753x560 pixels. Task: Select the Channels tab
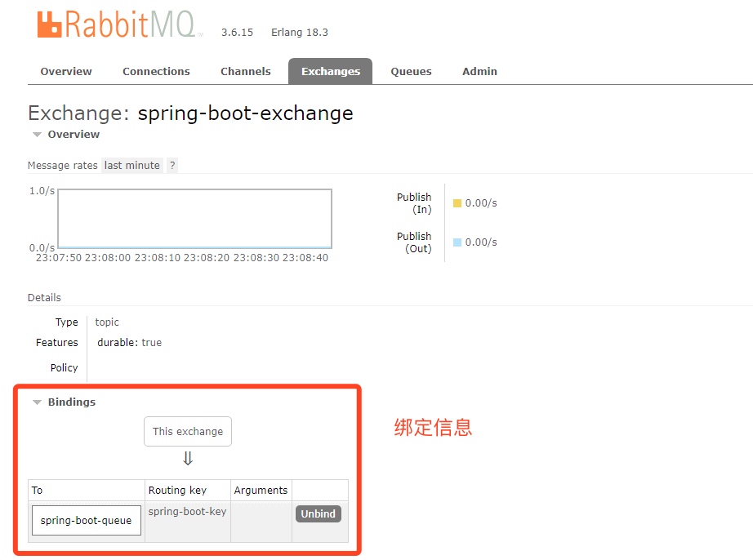click(245, 71)
